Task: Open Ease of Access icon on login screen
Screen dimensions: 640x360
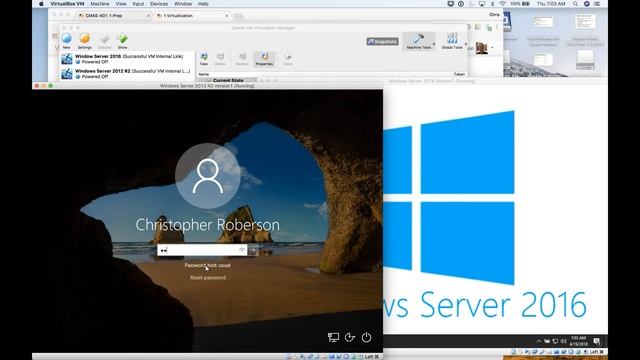Action: [350, 337]
